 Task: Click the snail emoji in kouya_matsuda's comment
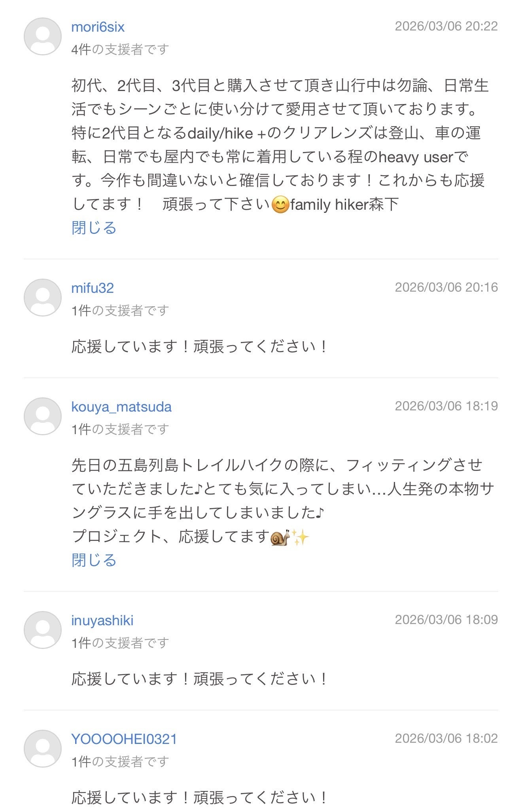(280, 537)
